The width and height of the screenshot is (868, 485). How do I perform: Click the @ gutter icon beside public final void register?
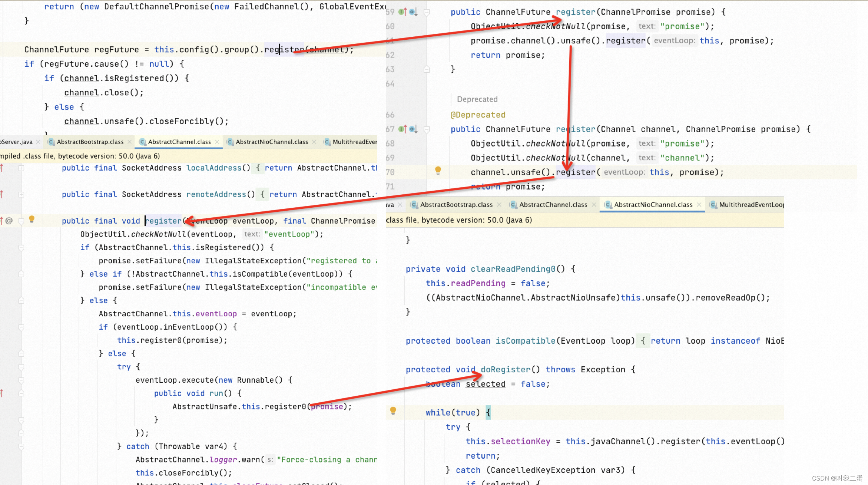point(9,221)
